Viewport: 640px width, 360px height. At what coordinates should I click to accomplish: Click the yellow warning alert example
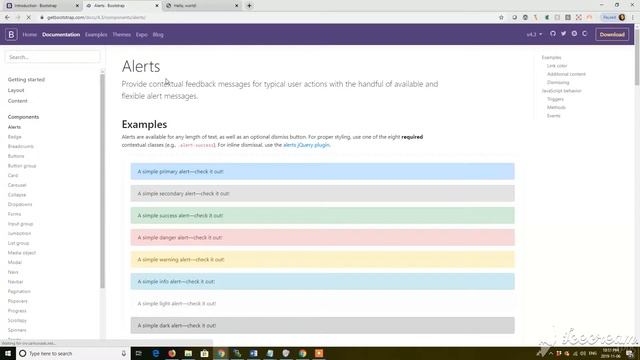(x=322, y=260)
